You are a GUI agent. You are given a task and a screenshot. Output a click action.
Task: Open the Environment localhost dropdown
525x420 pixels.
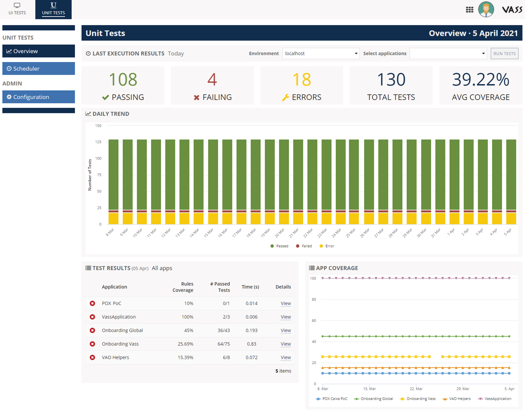tap(321, 53)
